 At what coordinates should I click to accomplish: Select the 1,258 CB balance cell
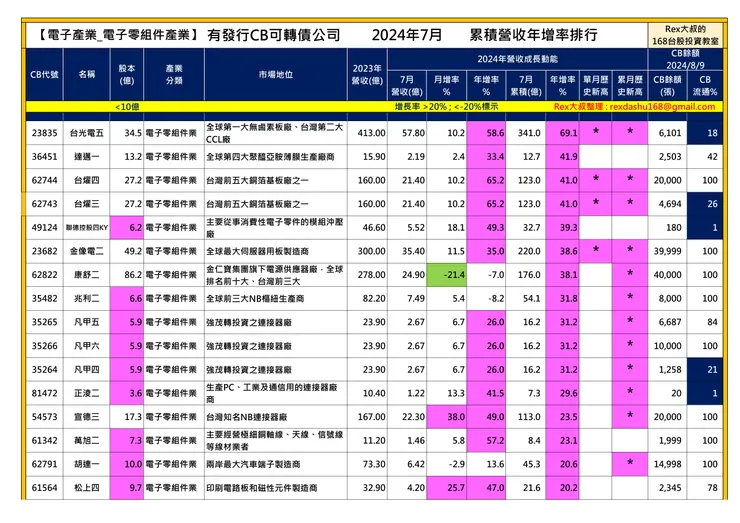pyautogui.click(x=667, y=370)
